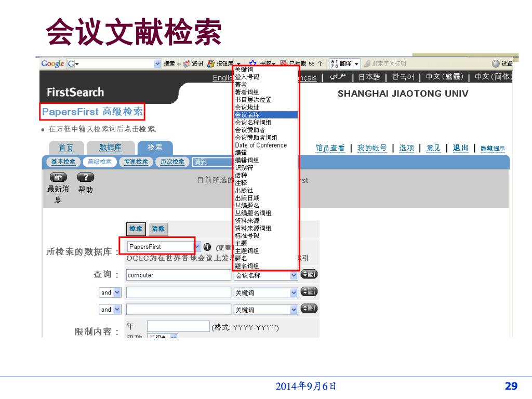
Task: Switch to the 检索 tab
Action: pos(155,148)
